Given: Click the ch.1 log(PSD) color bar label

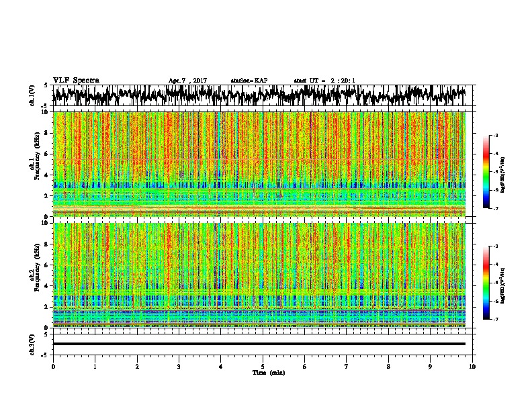Looking at the screenshot, I should point(503,175).
